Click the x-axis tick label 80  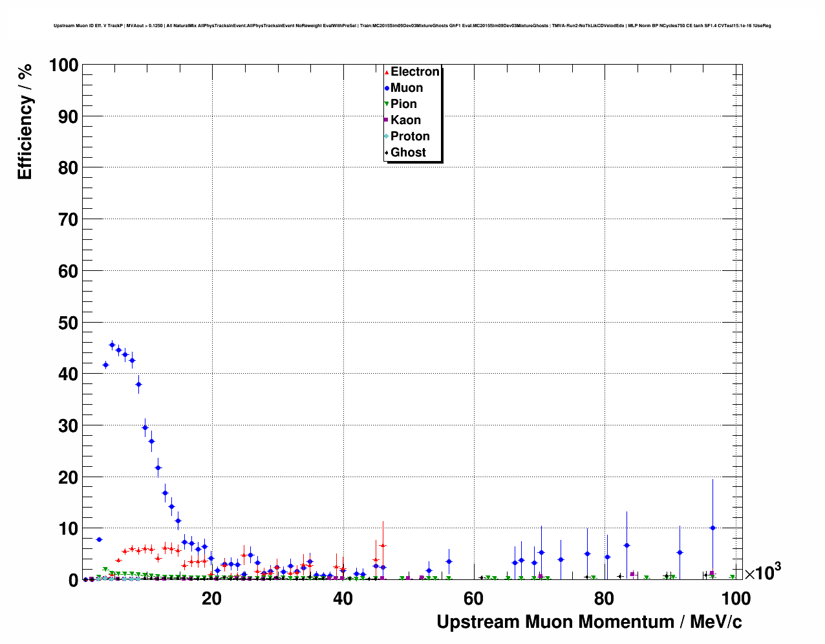[x=604, y=599]
